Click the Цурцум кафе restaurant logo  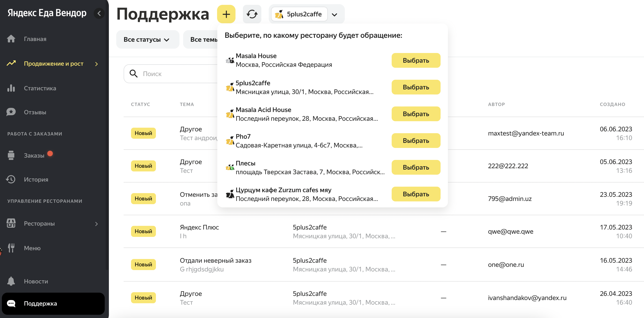(x=230, y=194)
